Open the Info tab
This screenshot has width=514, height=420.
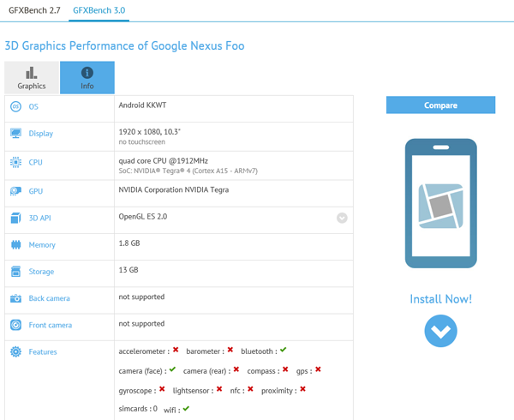click(x=87, y=78)
